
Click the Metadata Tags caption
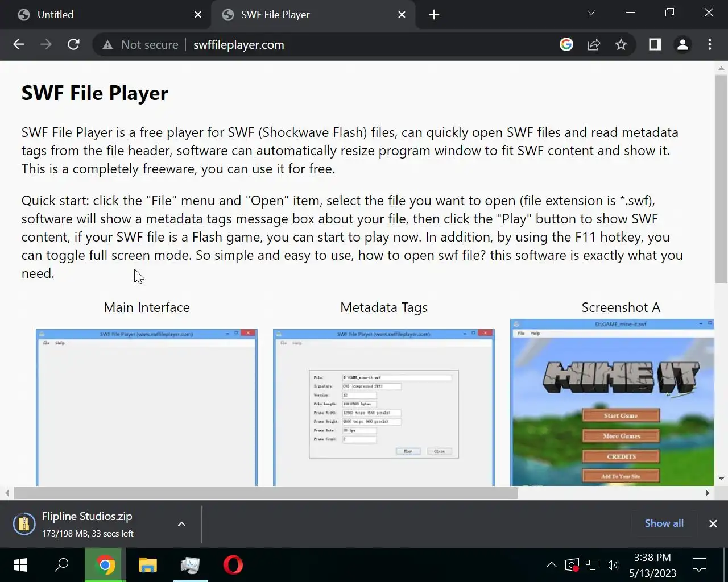[x=384, y=307]
